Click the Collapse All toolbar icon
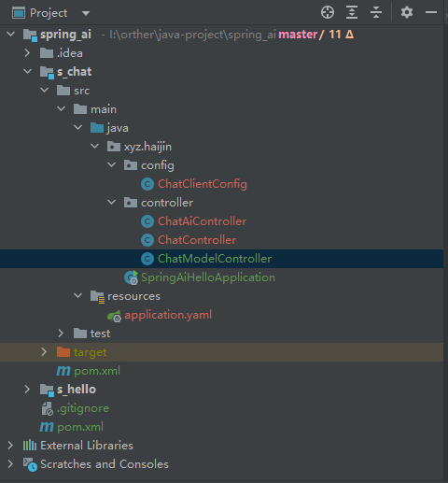The image size is (448, 483). coord(376,13)
